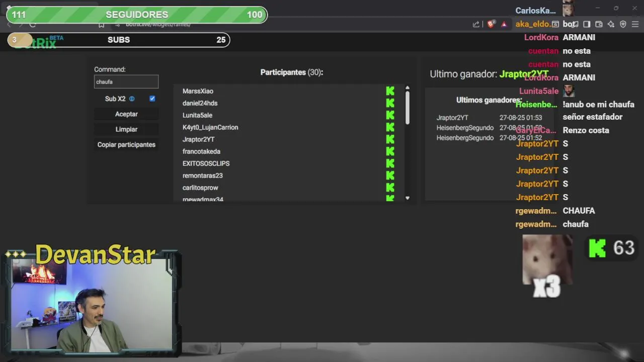Viewport: 644px width, 362px height.
Task: Select participant daniel24hds
Action: tap(200, 103)
